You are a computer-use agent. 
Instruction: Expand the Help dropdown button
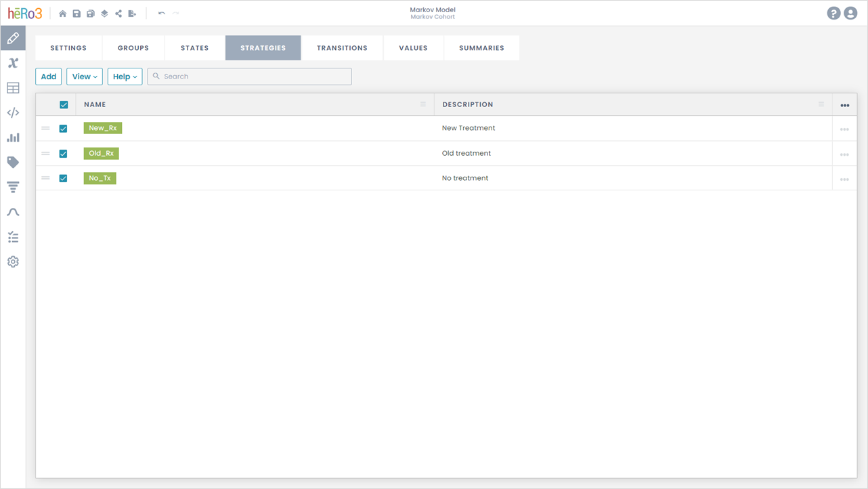[x=125, y=77]
